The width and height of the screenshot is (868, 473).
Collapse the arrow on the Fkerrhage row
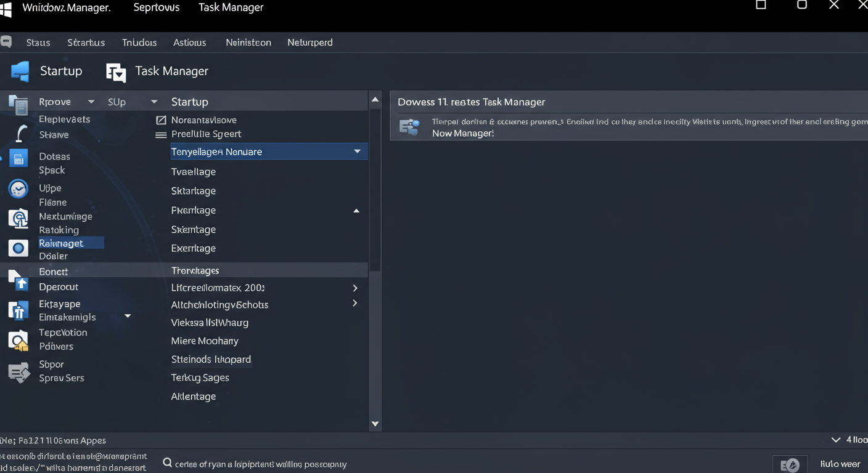(x=356, y=211)
